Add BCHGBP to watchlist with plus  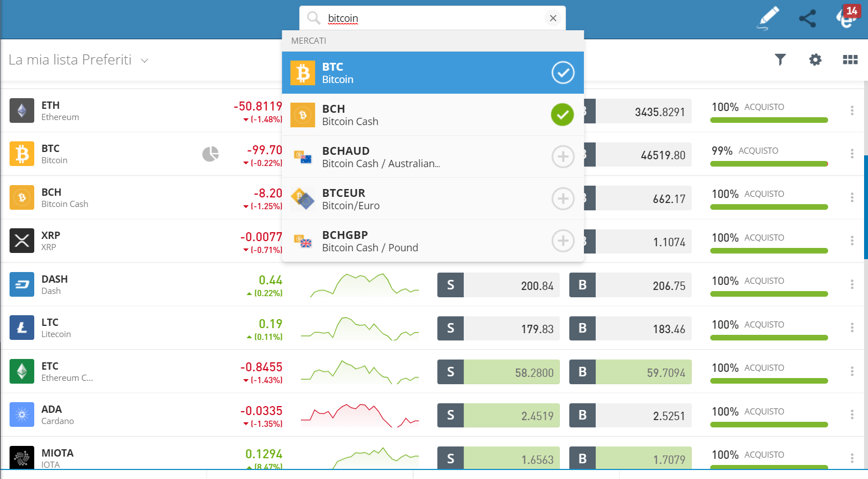click(563, 241)
